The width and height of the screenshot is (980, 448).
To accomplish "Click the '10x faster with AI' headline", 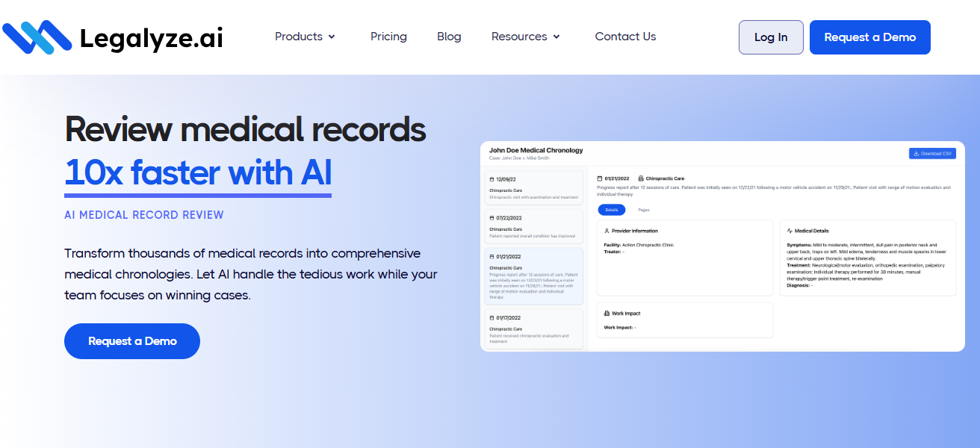I will click(x=198, y=172).
